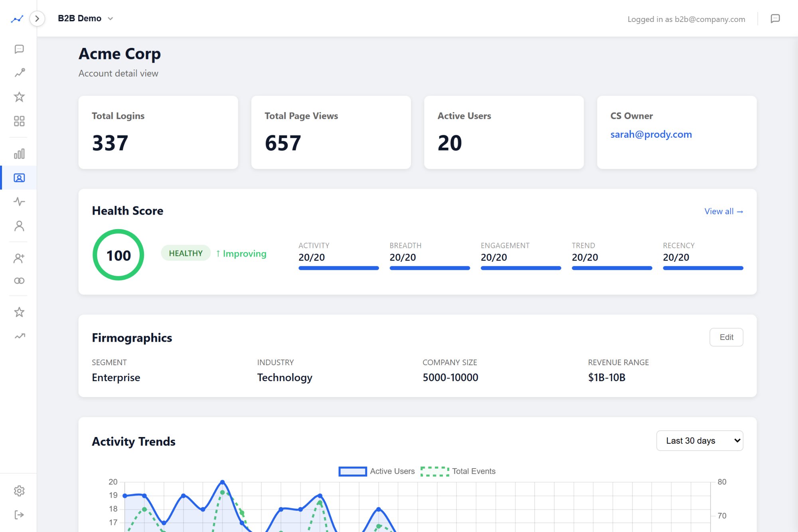The height and width of the screenshot is (532, 798).
Task: Open the Last 30 days time range dropdown
Action: 699,441
